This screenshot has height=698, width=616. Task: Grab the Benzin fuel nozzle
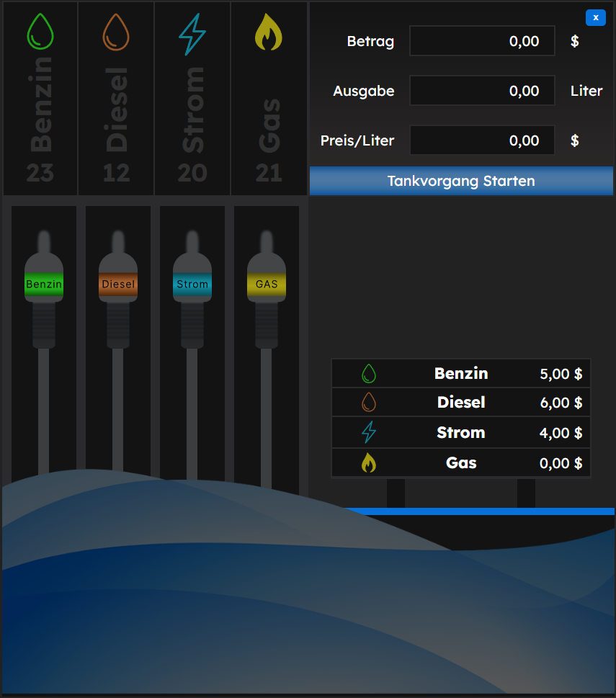(x=43, y=284)
